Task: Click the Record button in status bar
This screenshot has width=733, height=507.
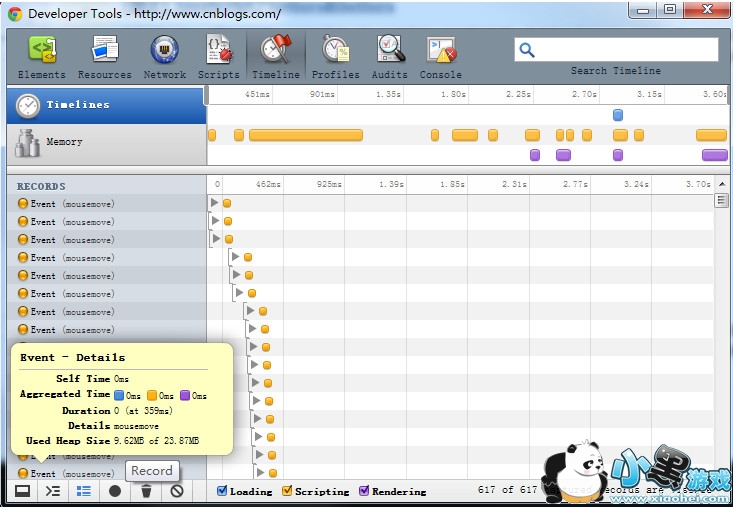Action: coord(115,491)
